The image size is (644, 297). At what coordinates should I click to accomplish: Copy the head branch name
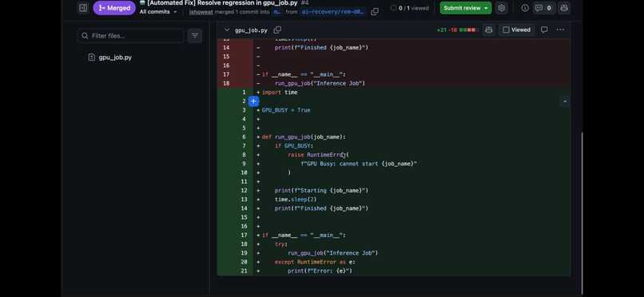click(375, 12)
